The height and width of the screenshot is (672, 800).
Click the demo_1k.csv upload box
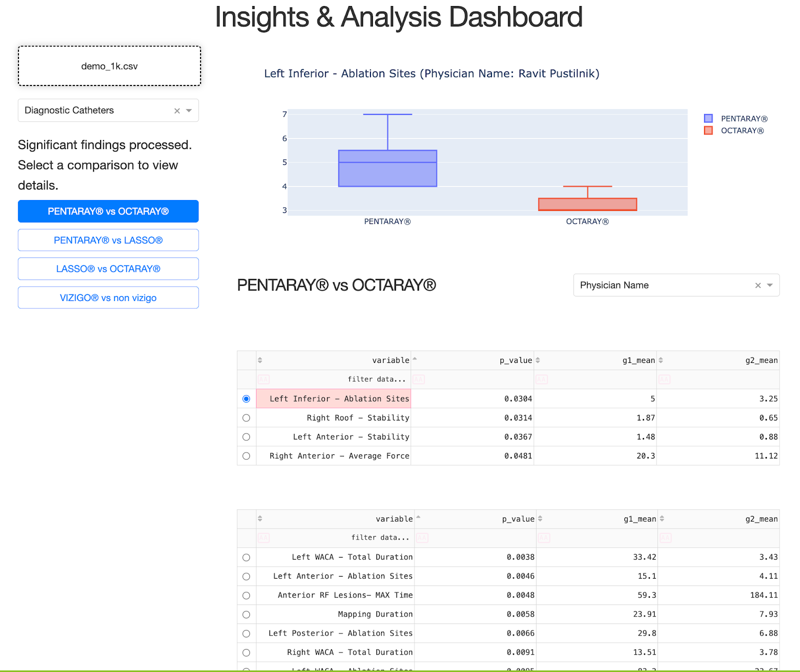tap(109, 66)
